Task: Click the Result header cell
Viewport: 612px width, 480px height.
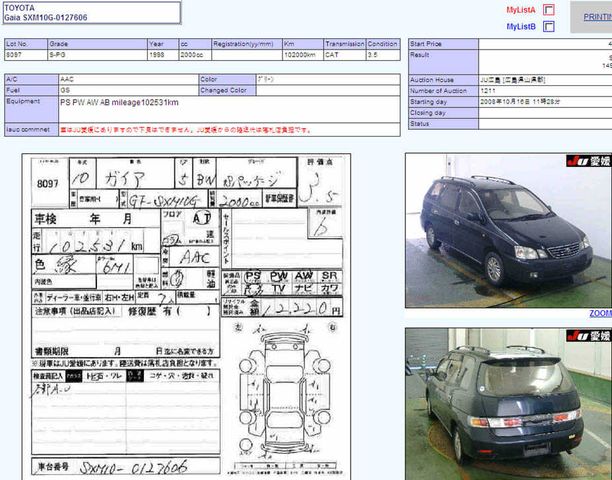Action: tap(443, 62)
